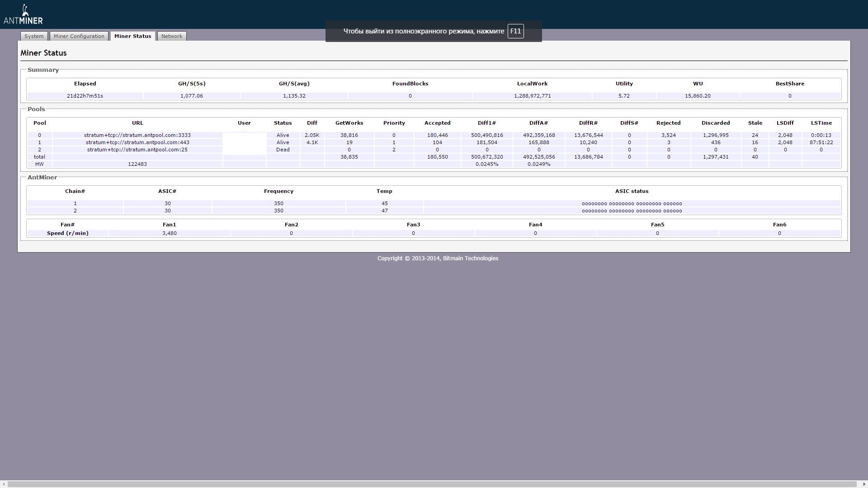This screenshot has height=488, width=868.
Task: Click the bottom horizontal scrollbar track
Action: coord(434,484)
